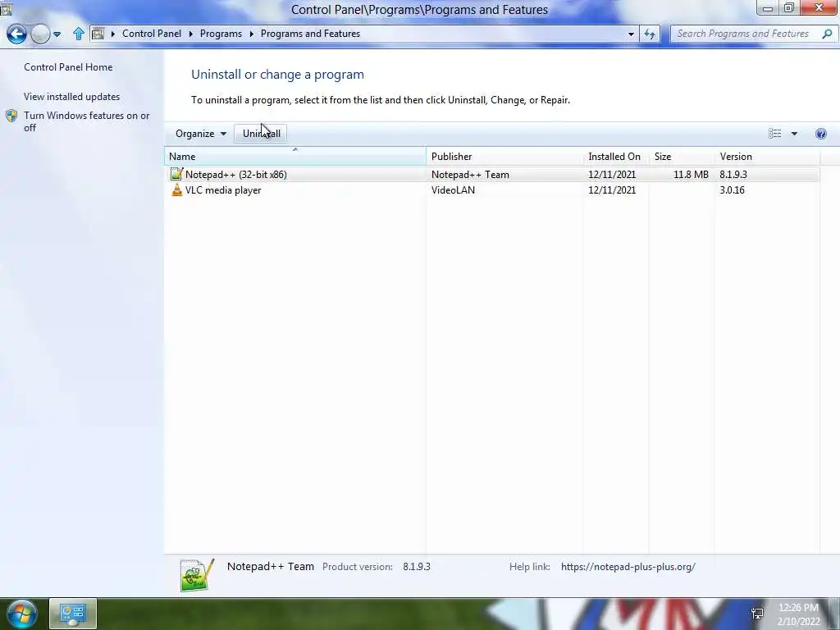
Task: Click version 8.1.9.3 in the list
Action: coord(733,175)
